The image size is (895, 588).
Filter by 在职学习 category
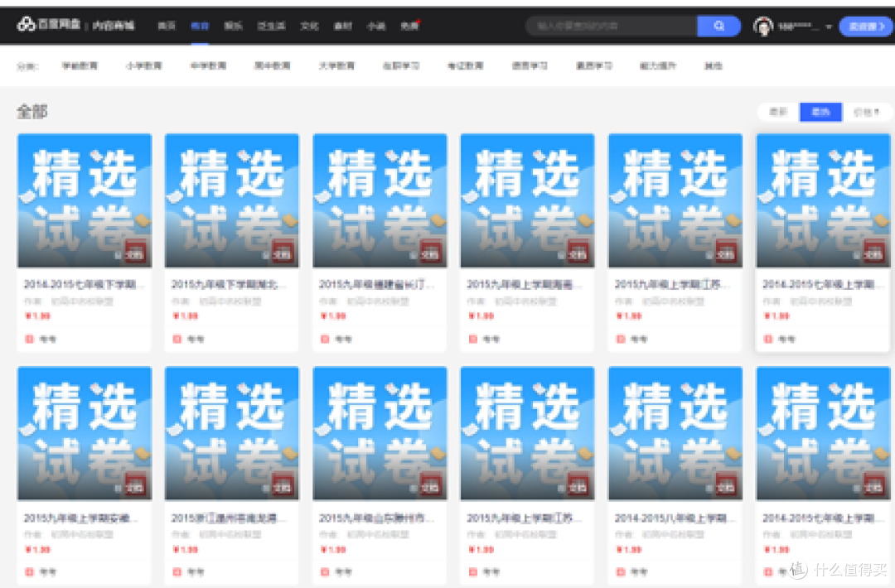[x=401, y=66]
